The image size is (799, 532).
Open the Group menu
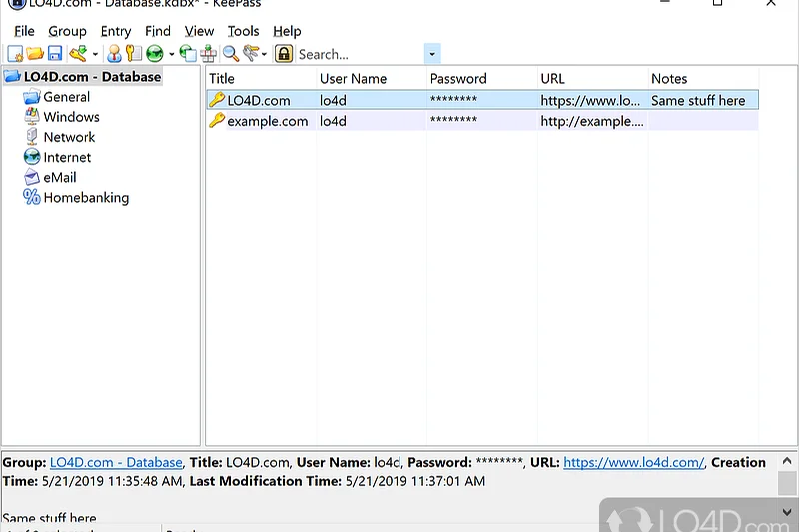(x=67, y=31)
